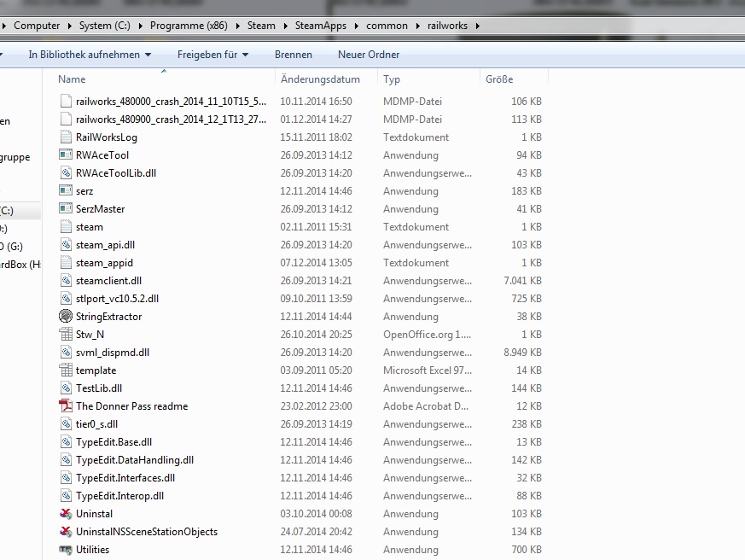Screen dimensions: 745x560
Task: Click the RWAceToolLib.dll file icon
Action: coord(66,173)
